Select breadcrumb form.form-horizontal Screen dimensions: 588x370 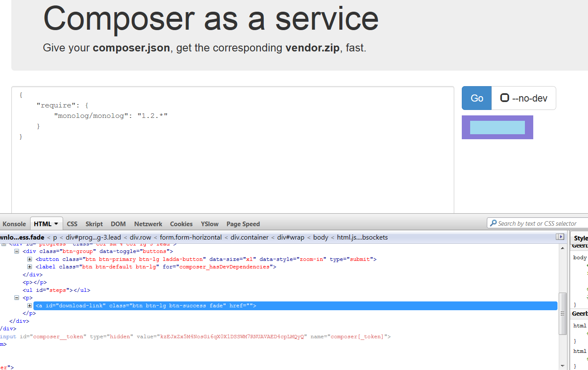pos(191,237)
